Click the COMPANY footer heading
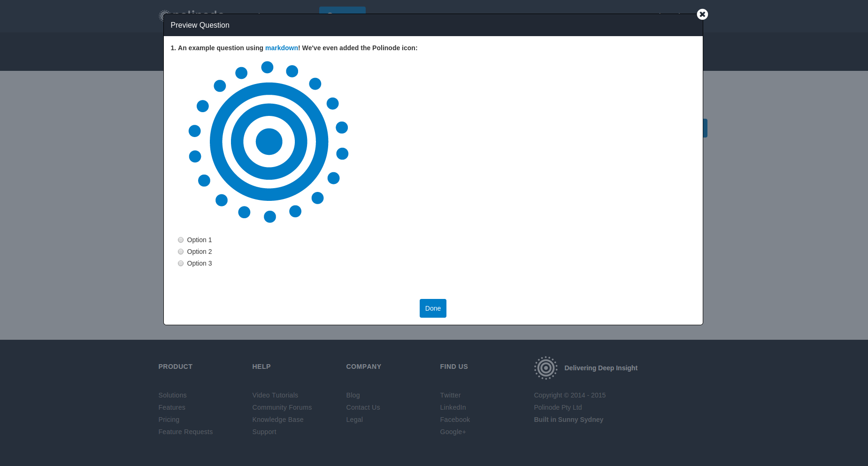Image resolution: width=868 pixels, height=466 pixels. coord(364,367)
